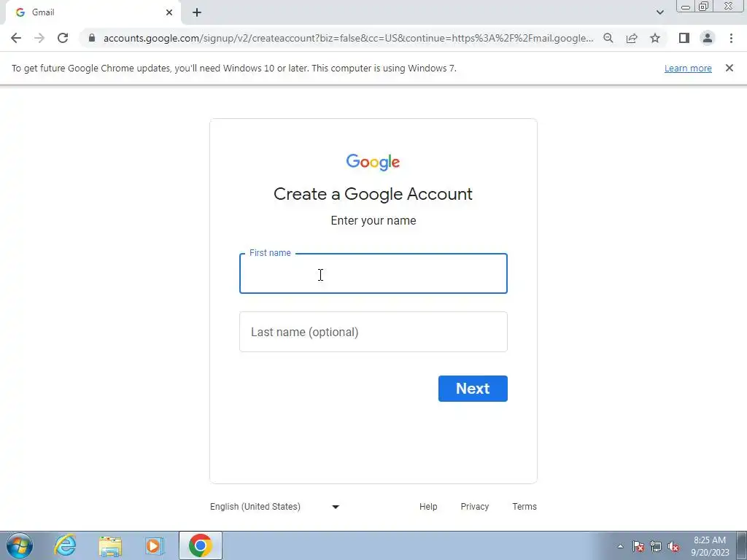This screenshot has width=747, height=560.
Task: Go back to the previous page
Action: (x=16, y=38)
